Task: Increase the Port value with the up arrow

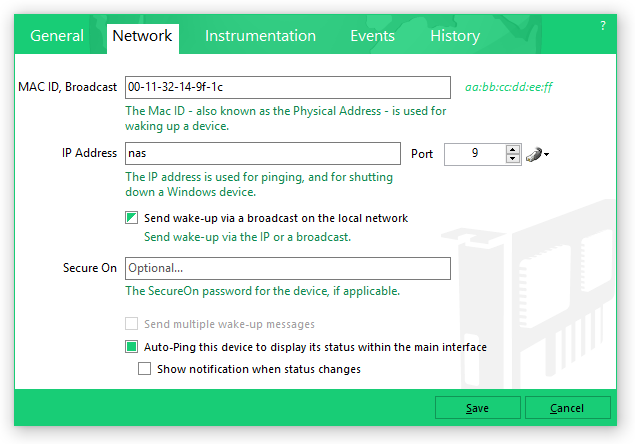Action: [x=513, y=149]
